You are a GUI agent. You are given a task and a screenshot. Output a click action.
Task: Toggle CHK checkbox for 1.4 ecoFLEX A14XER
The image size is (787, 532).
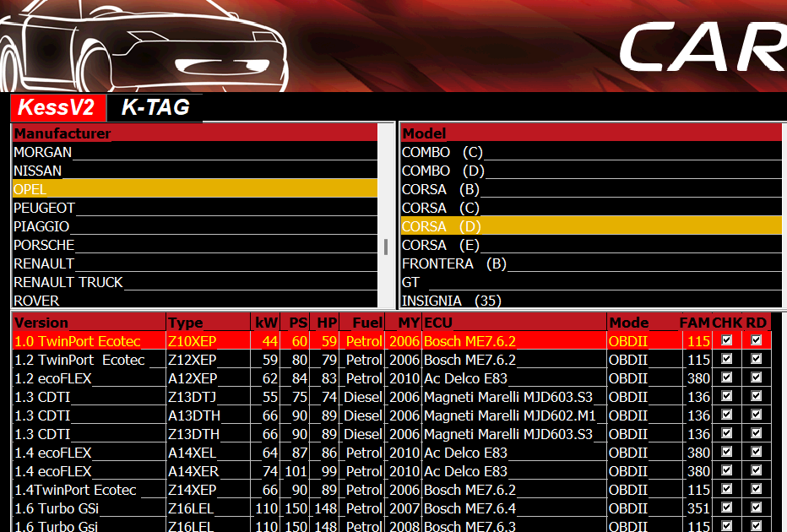point(726,470)
